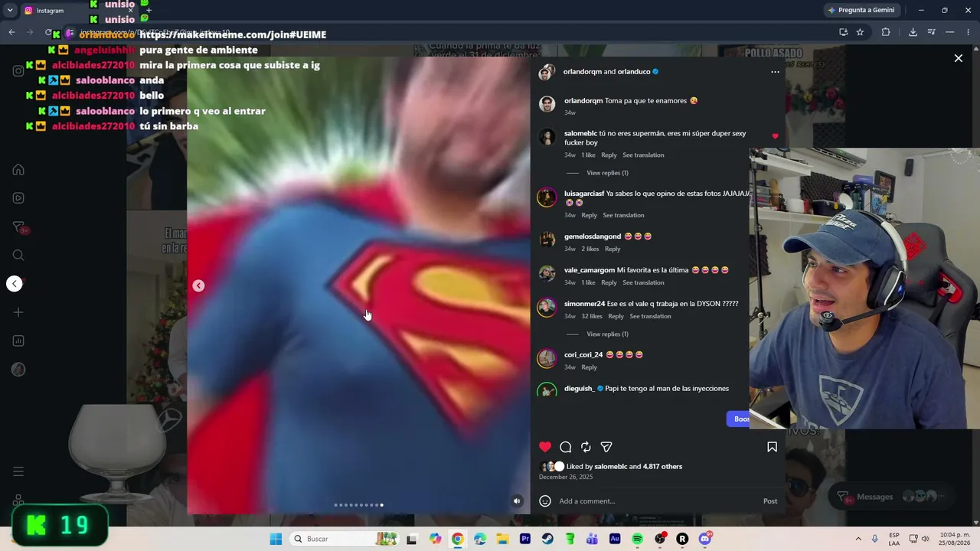Screen dimensions: 980x551
Task: Open Pregunta a Gemini button
Action: (861, 11)
